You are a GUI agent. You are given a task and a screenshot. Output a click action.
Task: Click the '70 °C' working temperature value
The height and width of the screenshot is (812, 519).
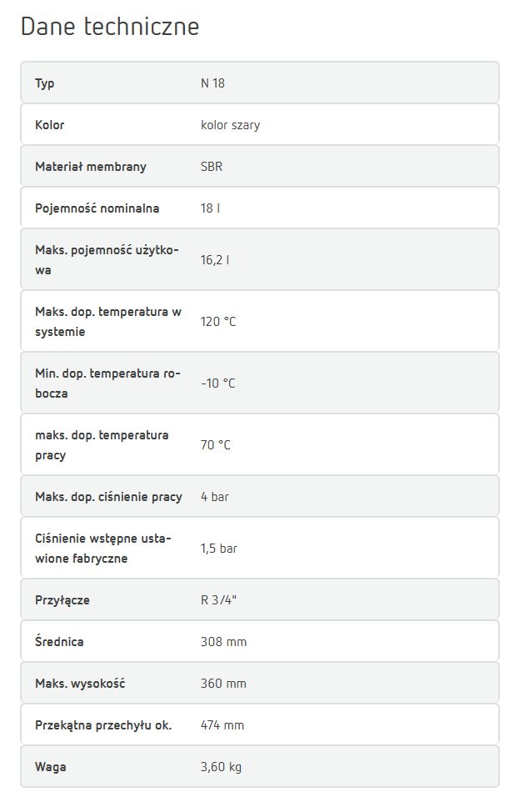[x=216, y=445]
